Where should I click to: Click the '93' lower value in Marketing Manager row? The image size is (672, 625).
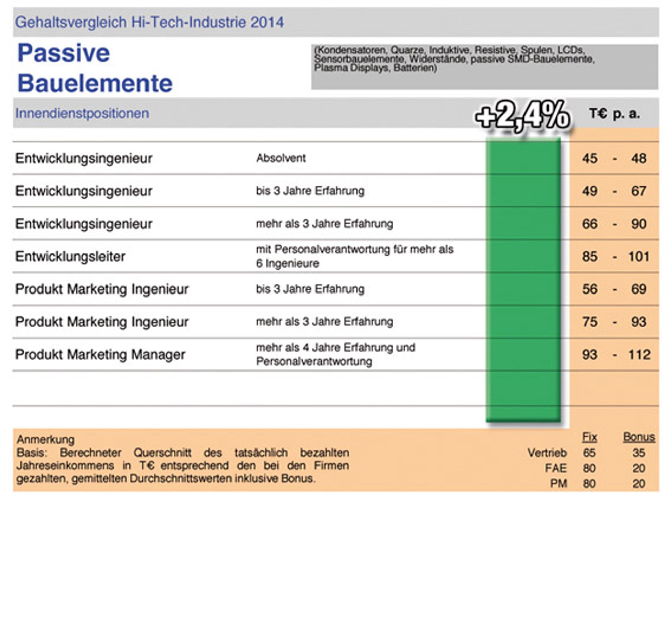tap(590, 355)
